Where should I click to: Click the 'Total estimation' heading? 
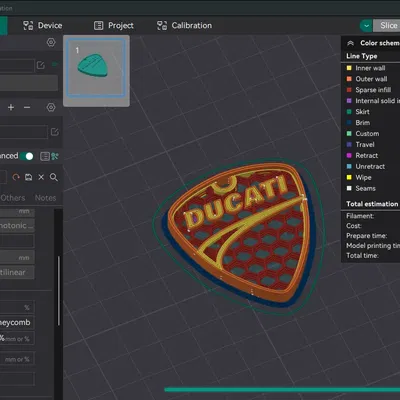coord(372,204)
